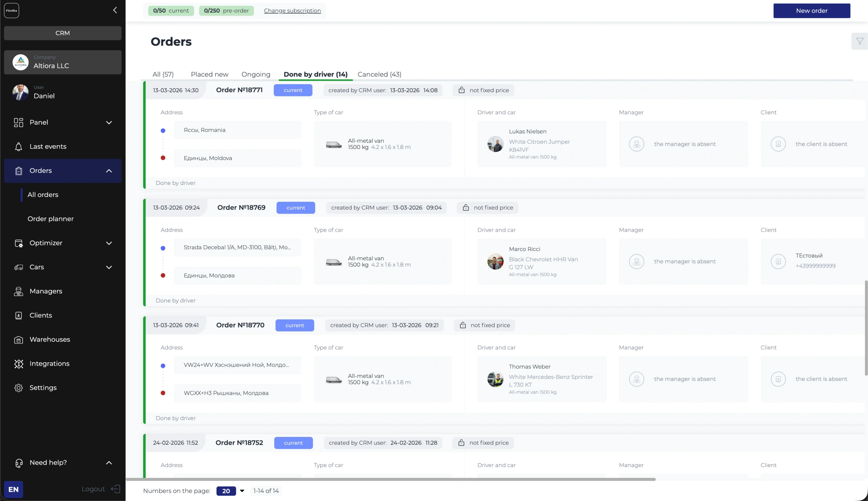The image size is (868, 501).
Task: Click the Warehouses icon in sidebar
Action: point(19,340)
